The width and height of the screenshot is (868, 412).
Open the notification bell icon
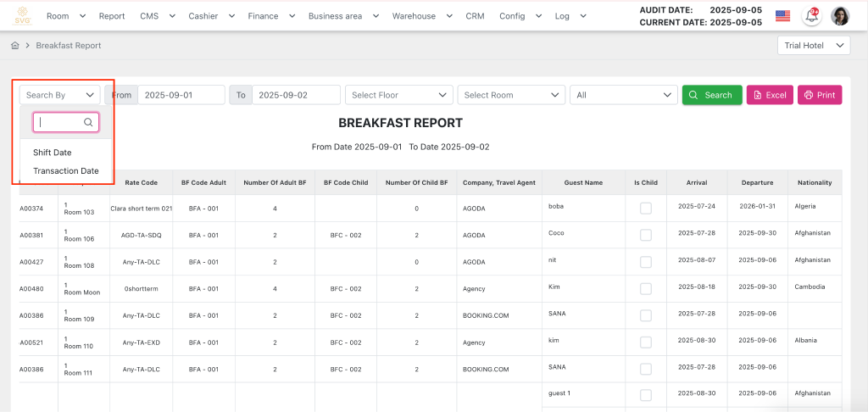click(x=812, y=16)
